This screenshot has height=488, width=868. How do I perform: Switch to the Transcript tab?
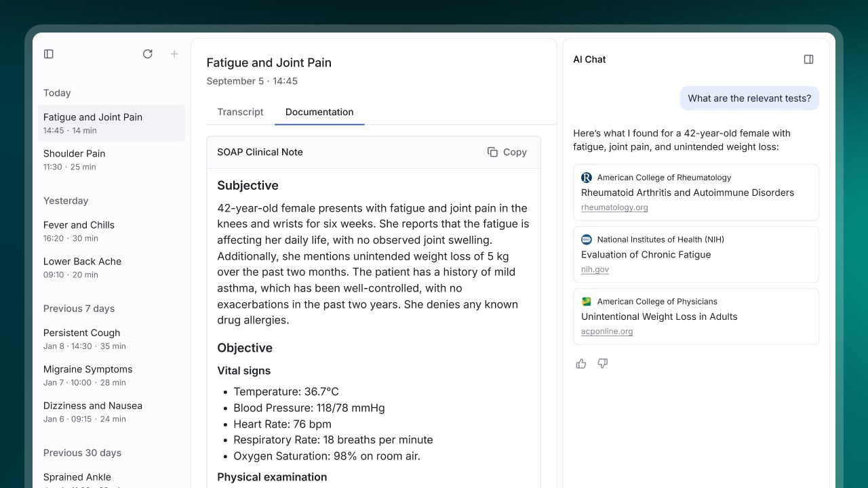tap(240, 112)
